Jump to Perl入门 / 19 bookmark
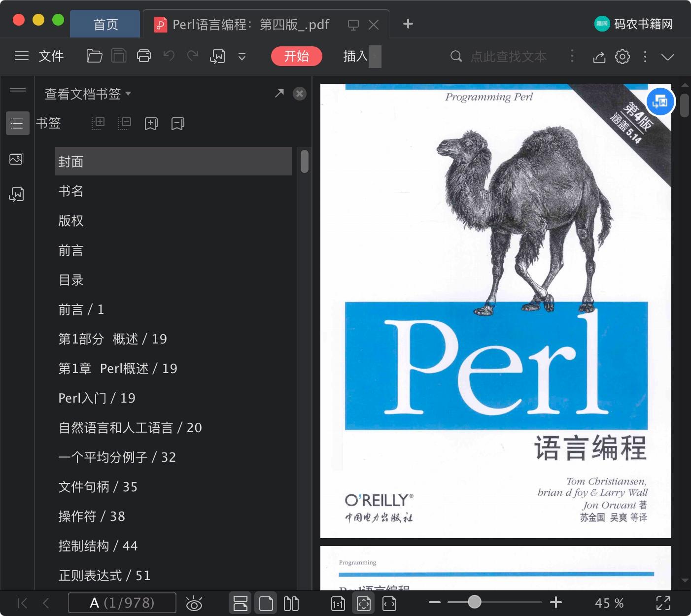Image resolution: width=691 pixels, height=616 pixels. (x=97, y=398)
